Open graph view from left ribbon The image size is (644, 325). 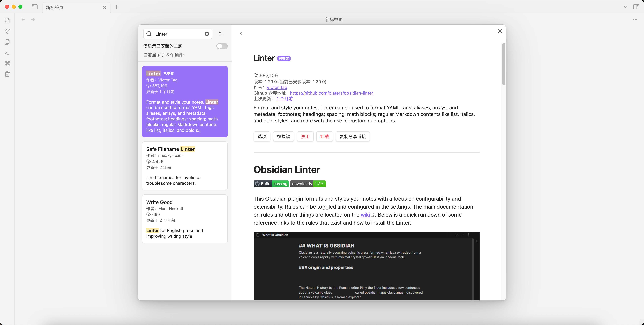(x=7, y=31)
